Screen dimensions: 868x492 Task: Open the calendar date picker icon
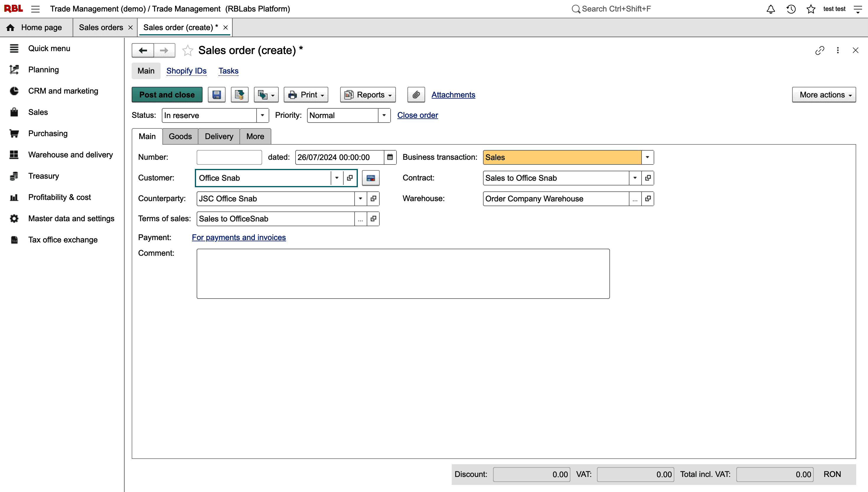pos(390,157)
